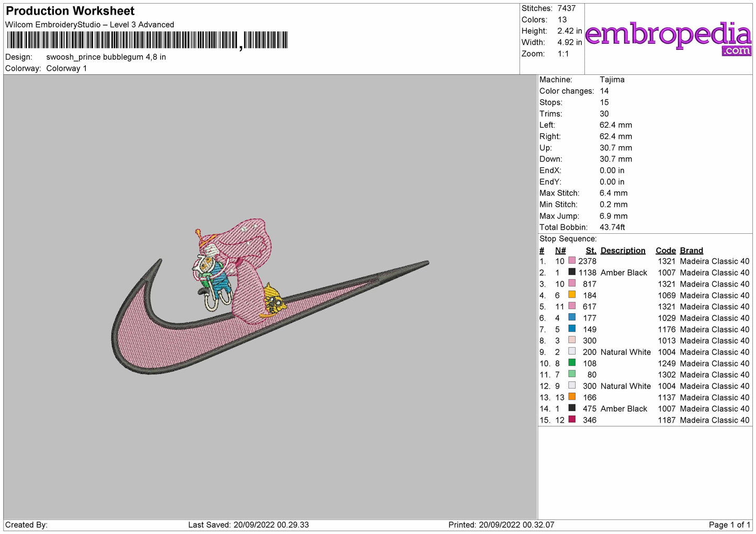Click the "Page 1 of 1" footer

(x=729, y=525)
